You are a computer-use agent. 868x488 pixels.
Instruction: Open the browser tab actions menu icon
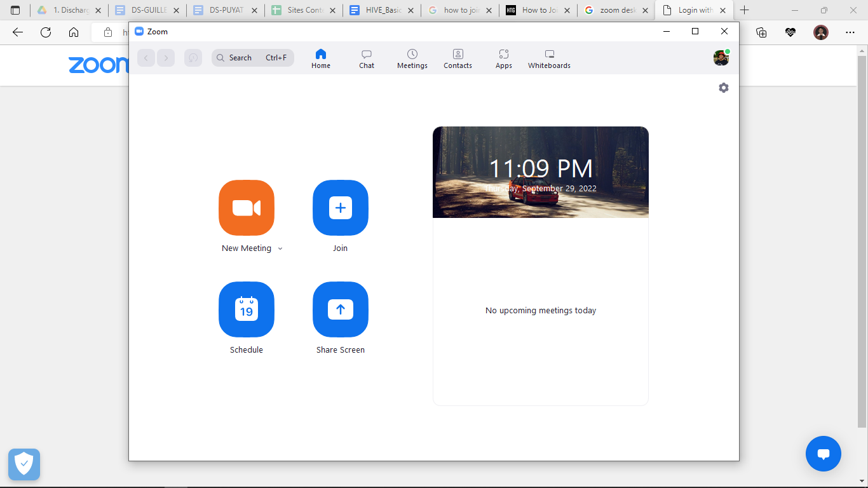[15, 10]
